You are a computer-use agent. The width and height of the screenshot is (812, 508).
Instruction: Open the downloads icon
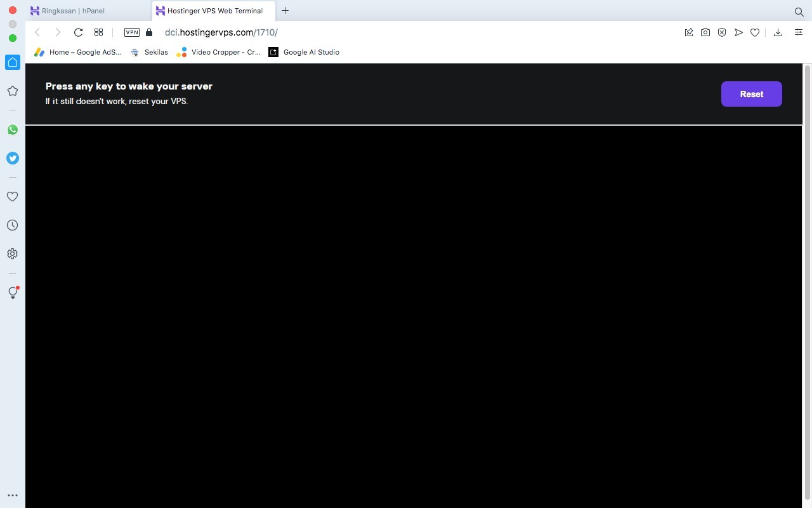click(778, 32)
